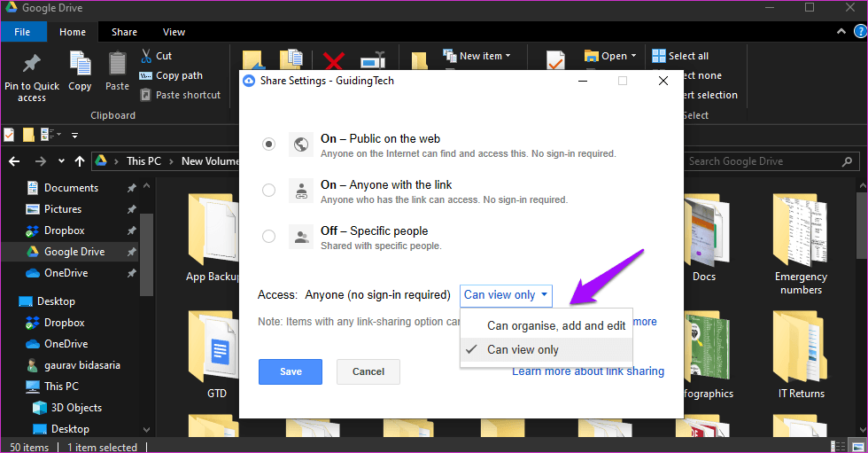Click the Copy path command
The height and width of the screenshot is (453, 868).
(x=171, y=75)
